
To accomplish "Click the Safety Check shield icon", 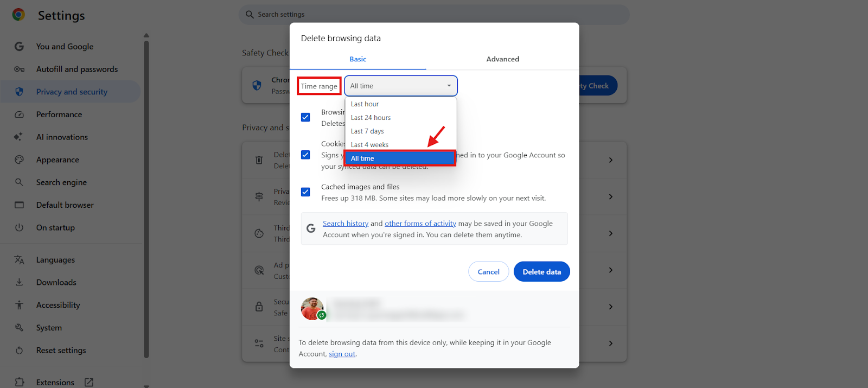I will tap(257, 85).
